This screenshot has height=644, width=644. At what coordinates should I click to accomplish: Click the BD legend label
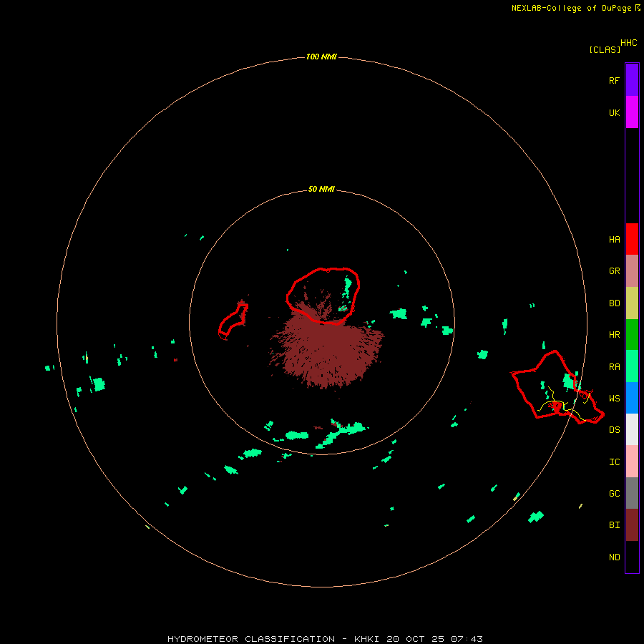(614, 303)
